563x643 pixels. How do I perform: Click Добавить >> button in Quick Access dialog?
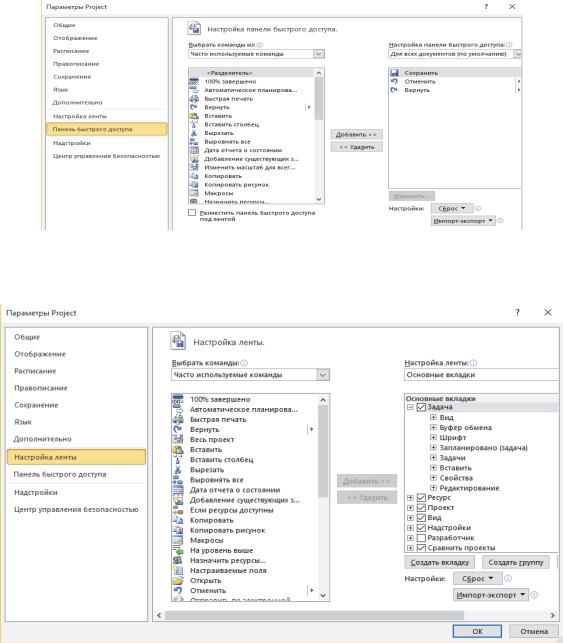(356, 134)
